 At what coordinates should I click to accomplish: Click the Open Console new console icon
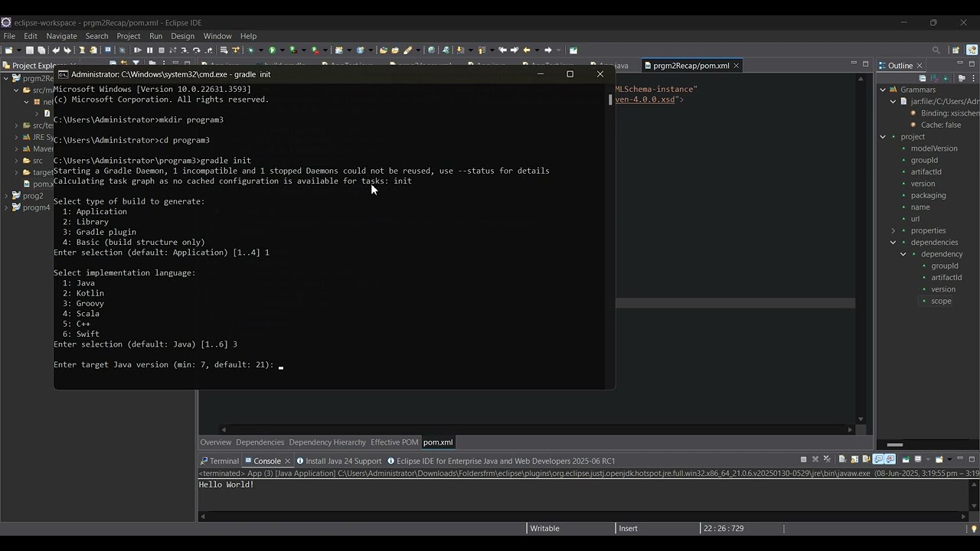coord(939,459)
